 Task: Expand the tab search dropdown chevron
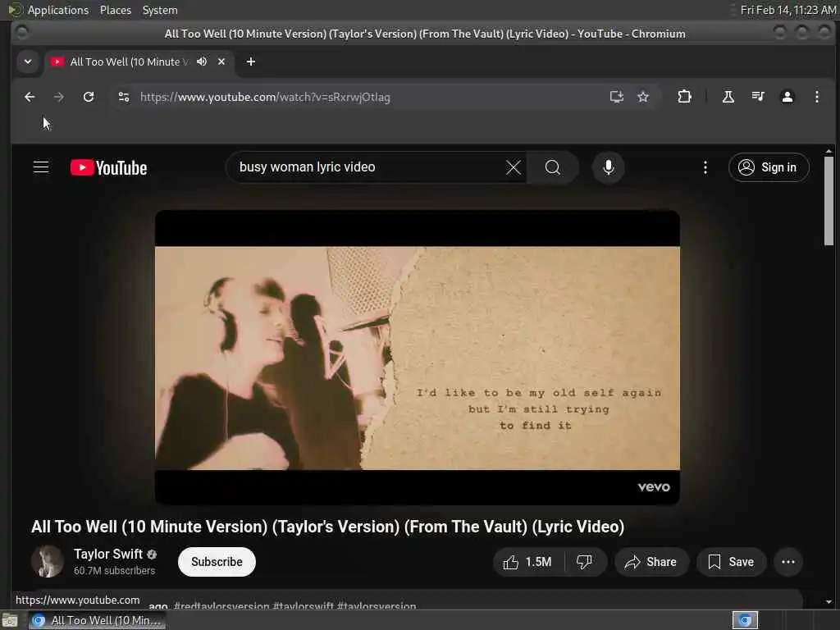tap(28, 62)
